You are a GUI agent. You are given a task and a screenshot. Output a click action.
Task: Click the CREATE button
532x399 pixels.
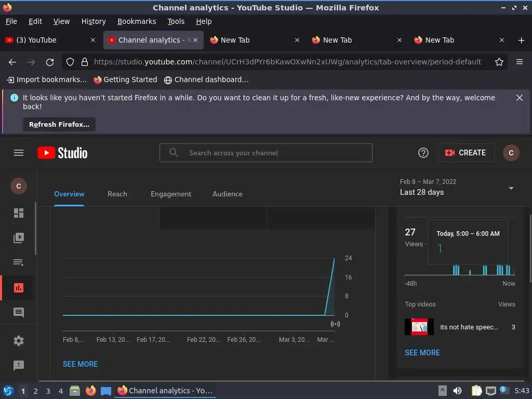[x=466, y=153]
